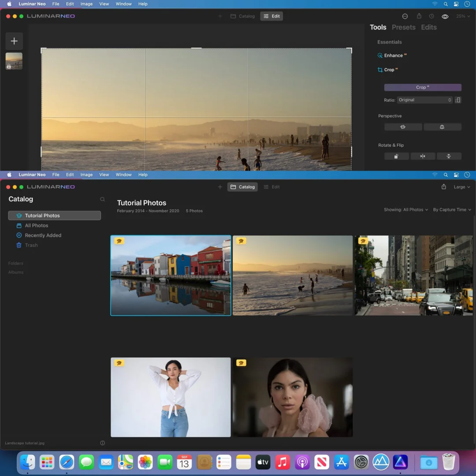Open the By Capture Time sort dropdown
476x476 pixels.
(452, 210)
